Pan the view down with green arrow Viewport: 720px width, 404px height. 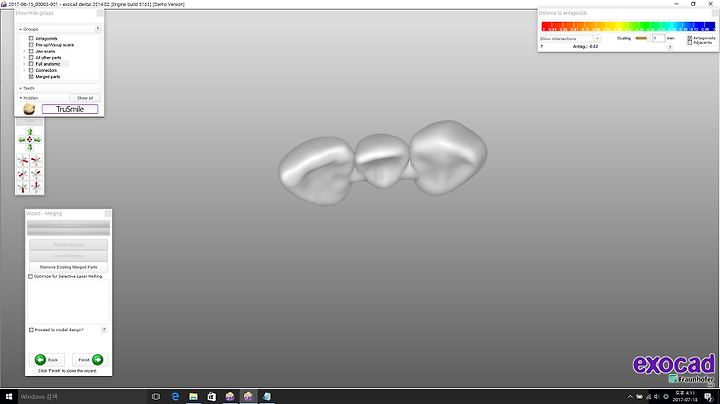[x=29, y=147]
